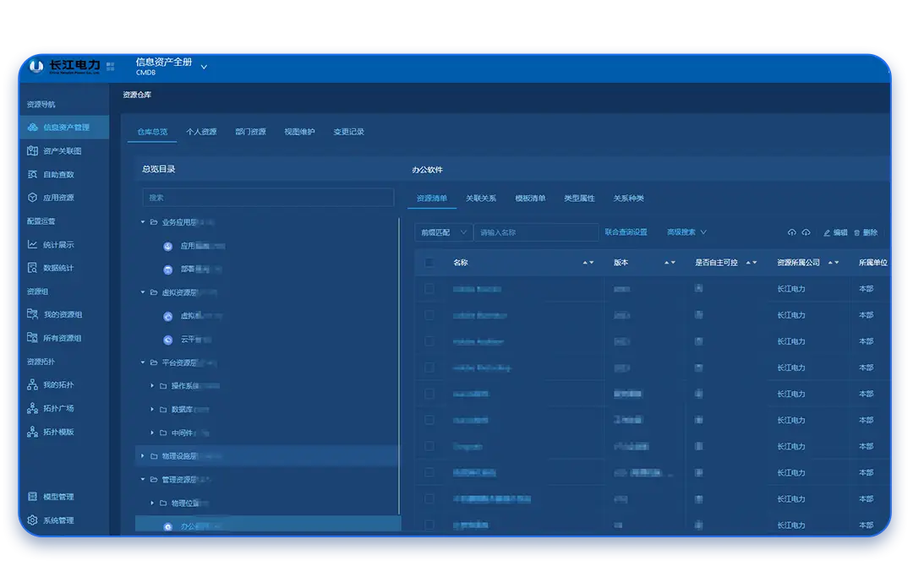Click the cloud download icon in toolbar
Screen dimensions: 913x588
point(806,232)
